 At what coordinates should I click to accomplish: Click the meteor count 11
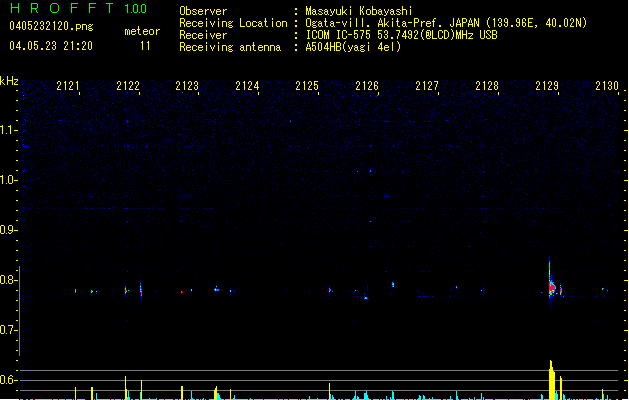pyautogui.click(x=145, y=46)
